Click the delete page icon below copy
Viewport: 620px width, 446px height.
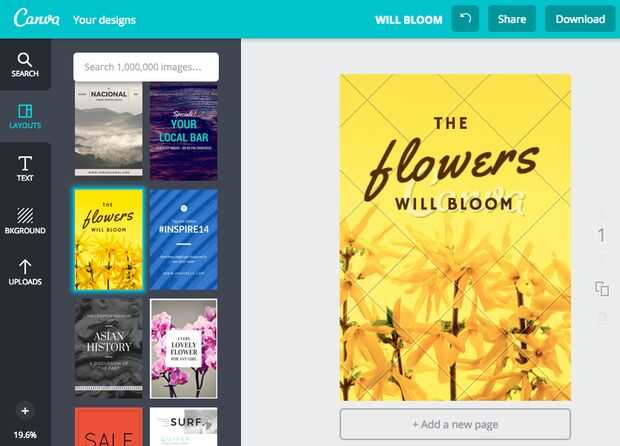[602, 318]
